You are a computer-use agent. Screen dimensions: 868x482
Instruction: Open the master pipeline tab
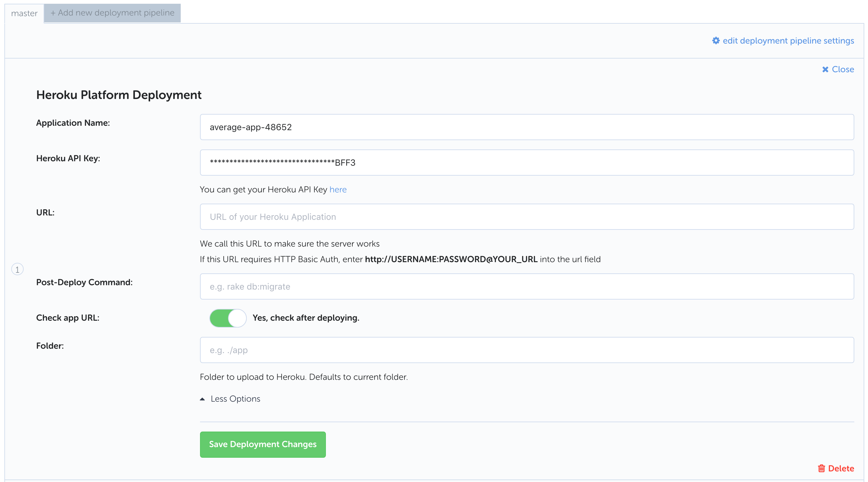pos(24,13)
